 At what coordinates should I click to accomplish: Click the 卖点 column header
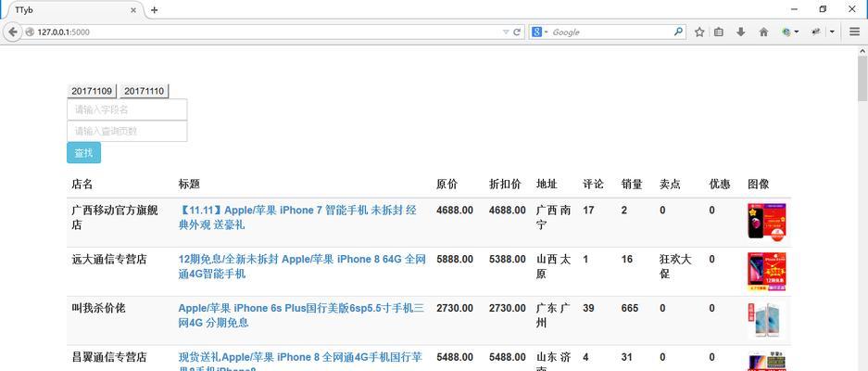pos(670,185)
